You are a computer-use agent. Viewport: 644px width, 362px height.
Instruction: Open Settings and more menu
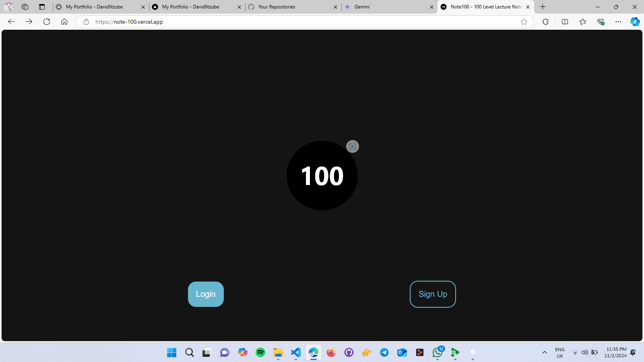[618, 22]
